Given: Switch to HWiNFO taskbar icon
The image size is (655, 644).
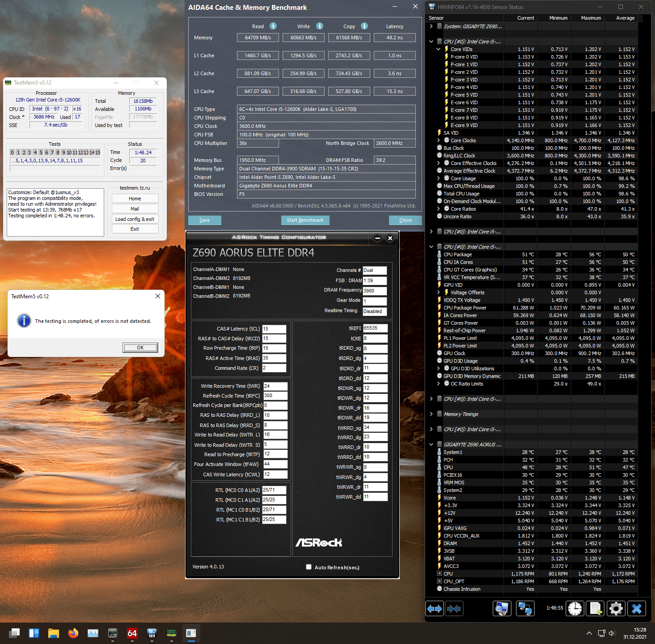Looking at the screenshot, I should (x=152, y=633).
